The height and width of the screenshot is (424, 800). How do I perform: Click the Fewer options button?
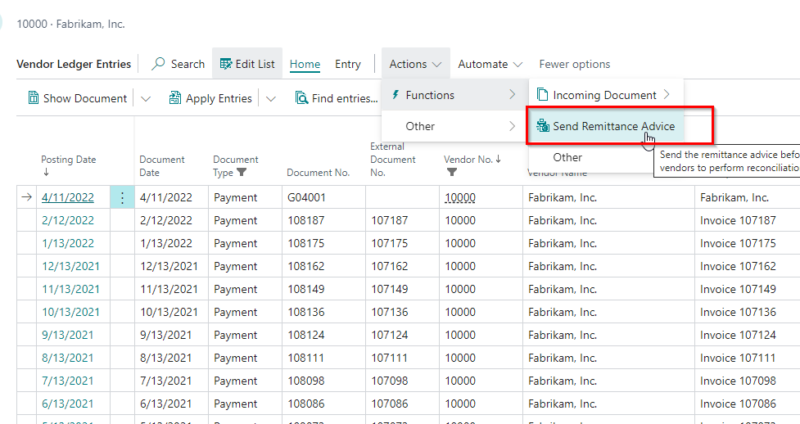click(574, 64)
